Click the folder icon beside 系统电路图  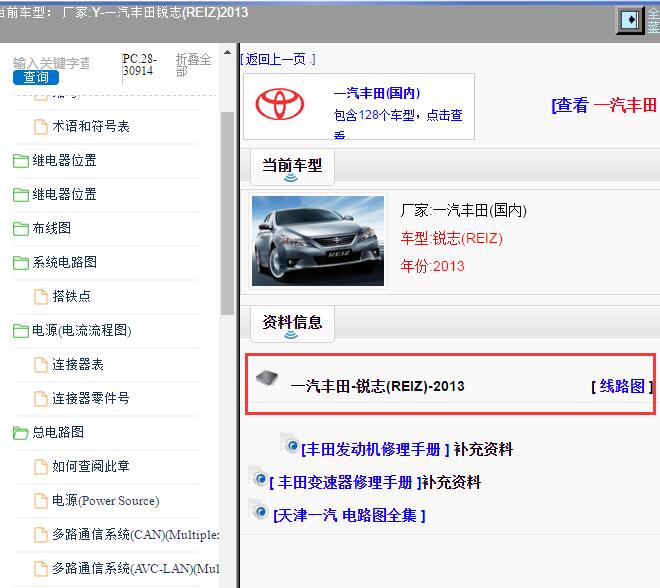click(x=21, y=263)
